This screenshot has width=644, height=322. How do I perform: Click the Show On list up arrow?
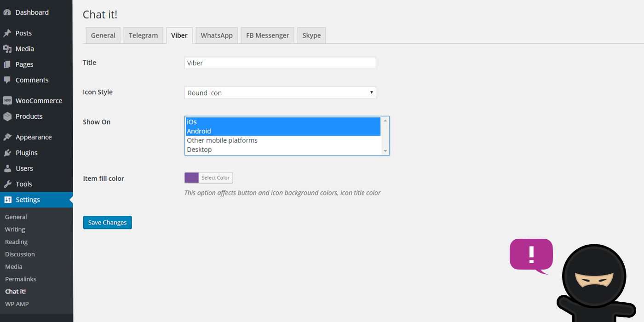(x=385, y=121)
